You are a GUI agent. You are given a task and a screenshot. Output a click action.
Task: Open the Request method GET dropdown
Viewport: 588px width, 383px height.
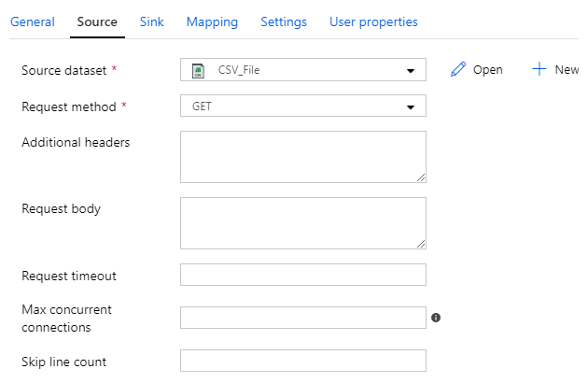point(302,106)
